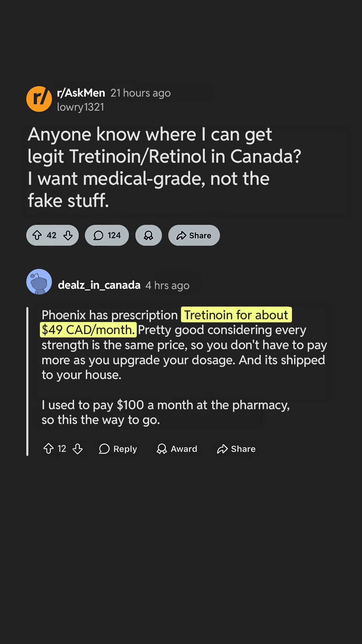Share the Tretinoin post
362x644 pixels.
(194, 235)
